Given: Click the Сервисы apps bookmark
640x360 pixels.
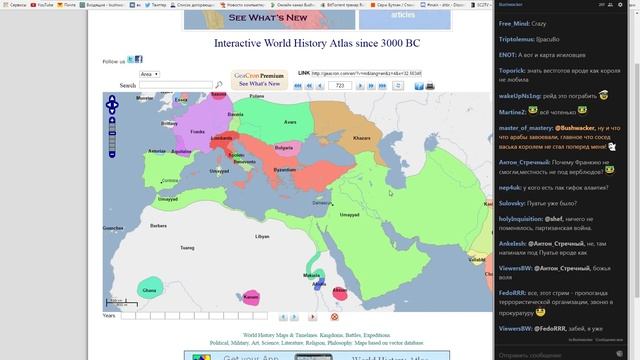Looking at the screenshot, I should point(15,5).
